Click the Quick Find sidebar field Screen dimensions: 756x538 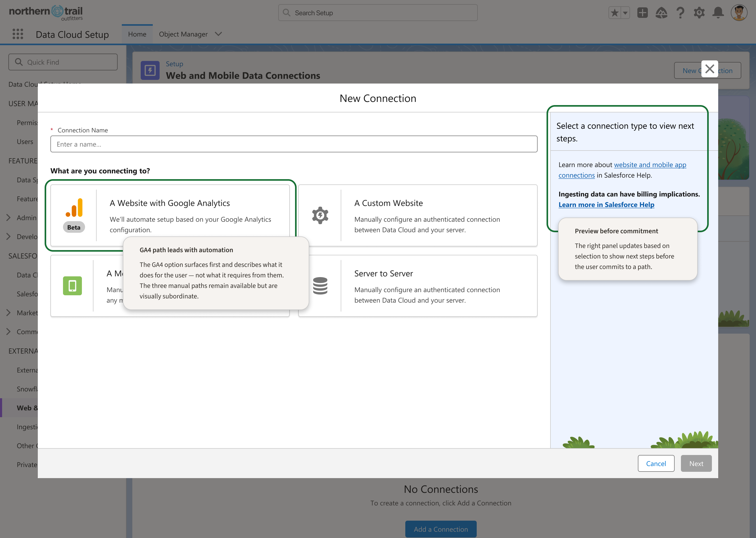[x=63, y=62]
